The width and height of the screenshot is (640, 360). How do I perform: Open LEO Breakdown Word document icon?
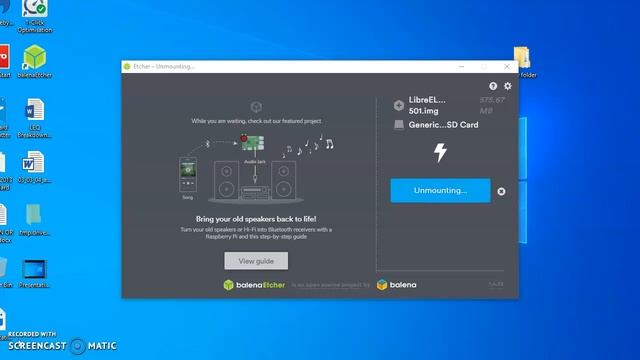[35, 118]
